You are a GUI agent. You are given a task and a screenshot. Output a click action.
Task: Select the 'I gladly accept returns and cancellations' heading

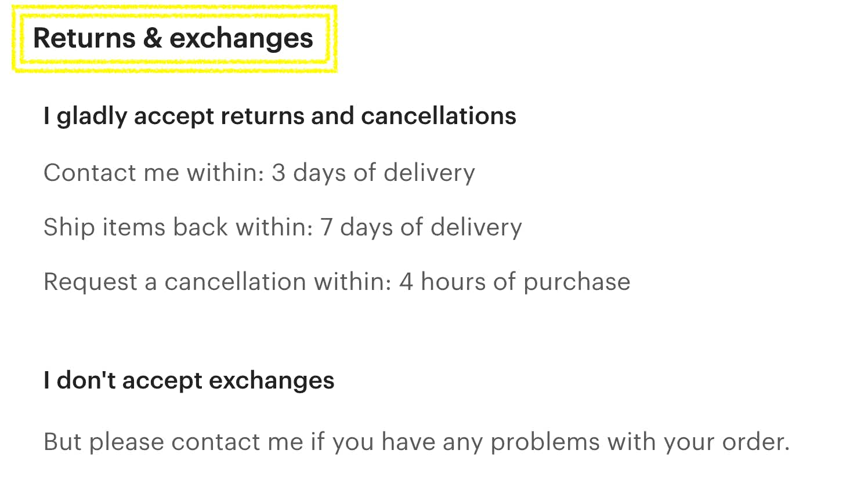(x=280, y=116)
